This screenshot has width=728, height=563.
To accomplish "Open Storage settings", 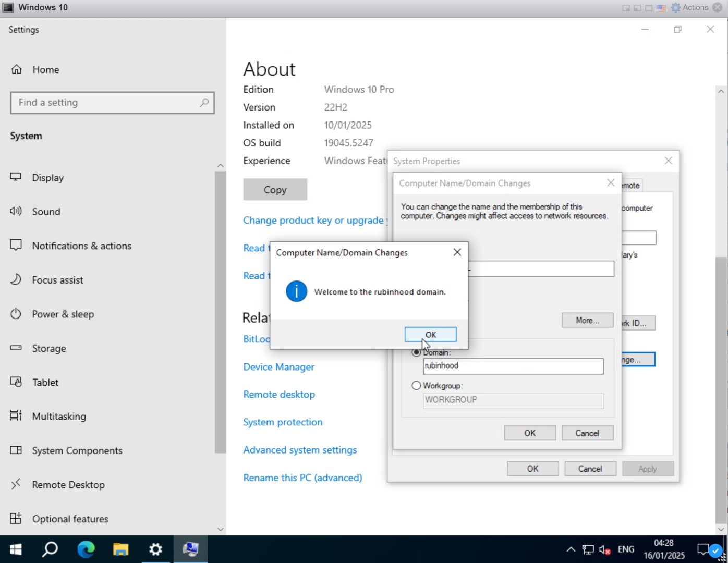I will pos(48,348).
